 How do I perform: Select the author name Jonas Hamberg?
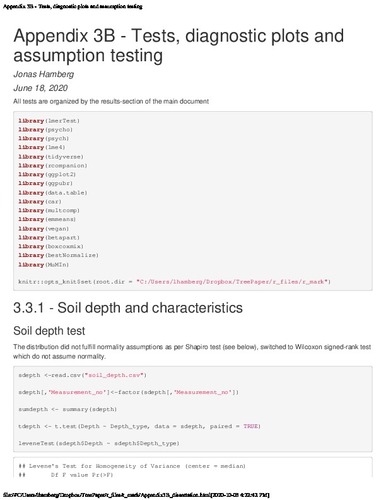pos(43,74)
